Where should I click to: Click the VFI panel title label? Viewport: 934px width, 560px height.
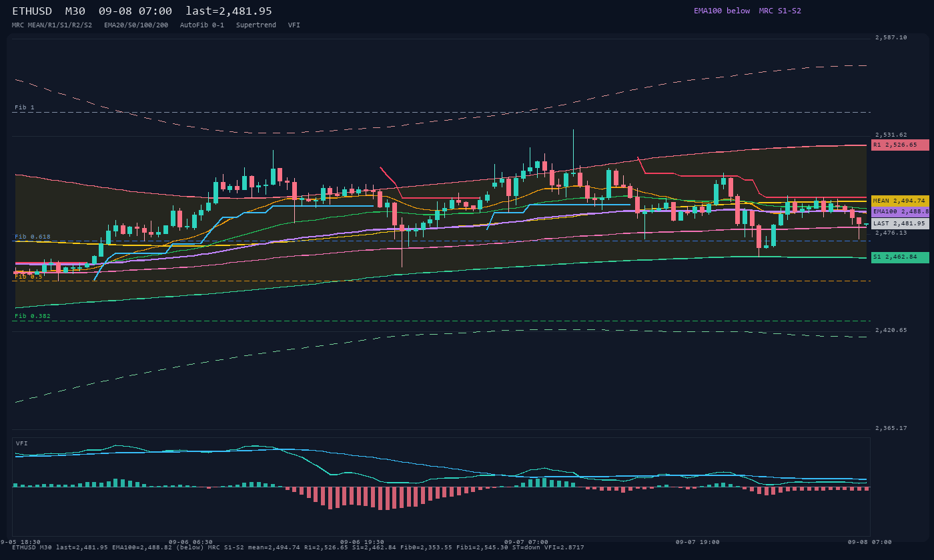point(22,443)
